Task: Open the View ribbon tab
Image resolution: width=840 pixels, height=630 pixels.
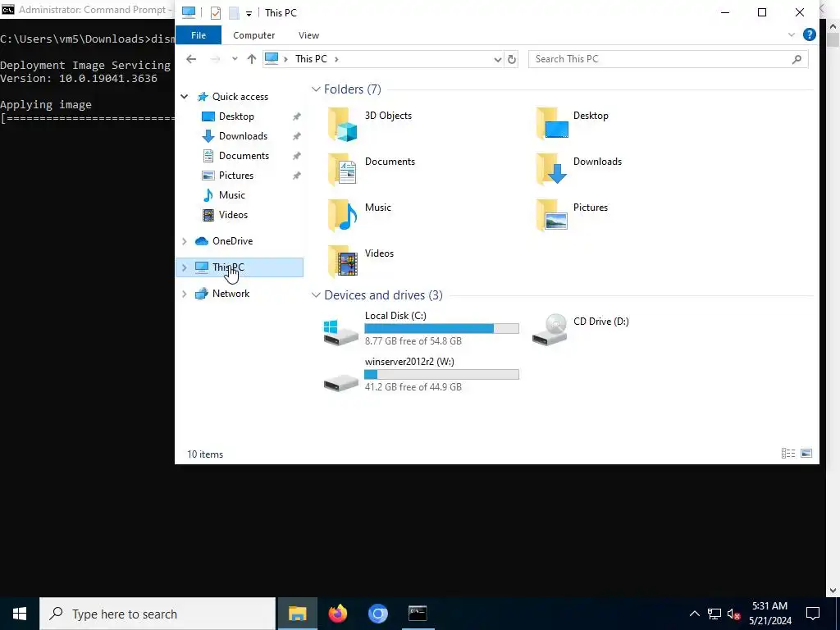Action: (308, 34)
